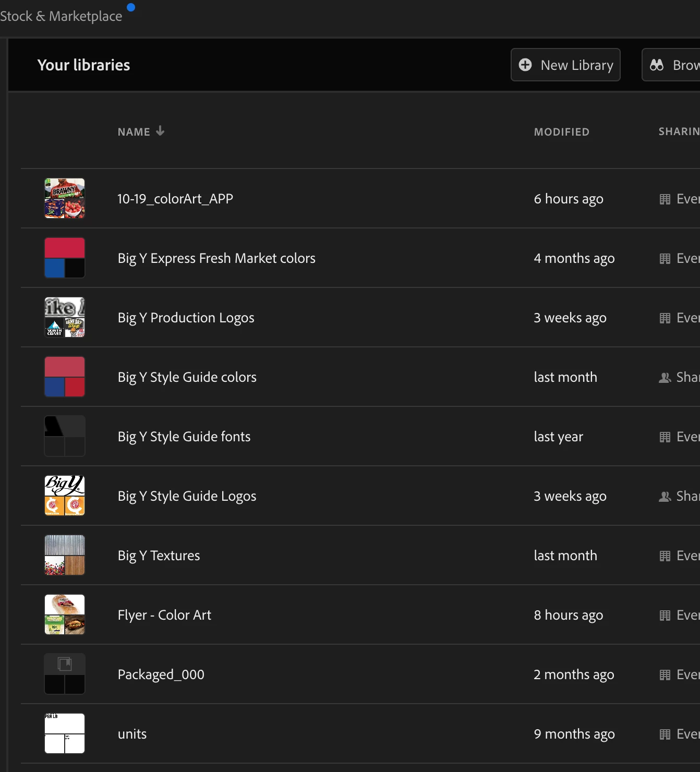This screenshot has height=772, width=700.
Task: Click shared-people icon on Style Guide Logos row
Action: coord(665,496)
